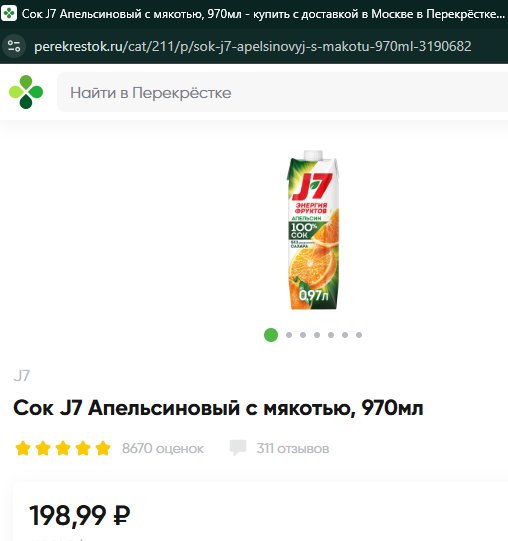Image resolution: width=508 pixels, height=541 pixels.
Task: Click the reviews speech bubble icon
Action: pyautogui.click(x=238, y=448)
